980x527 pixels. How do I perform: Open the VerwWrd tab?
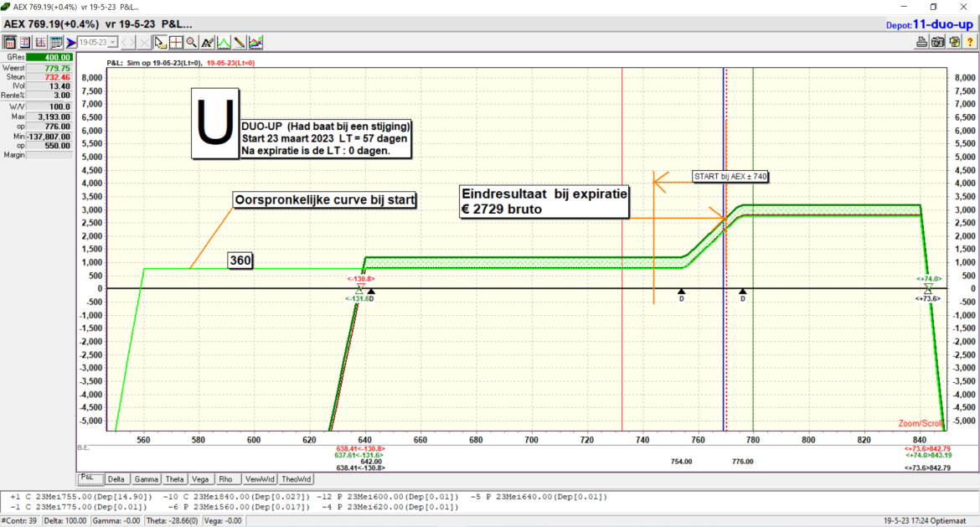coord(260,479)
